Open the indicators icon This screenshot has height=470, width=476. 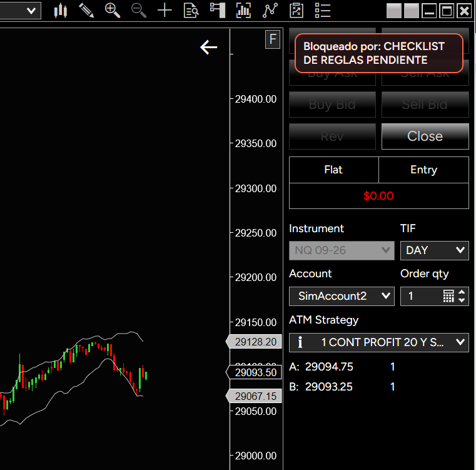[x=270, y=11]
